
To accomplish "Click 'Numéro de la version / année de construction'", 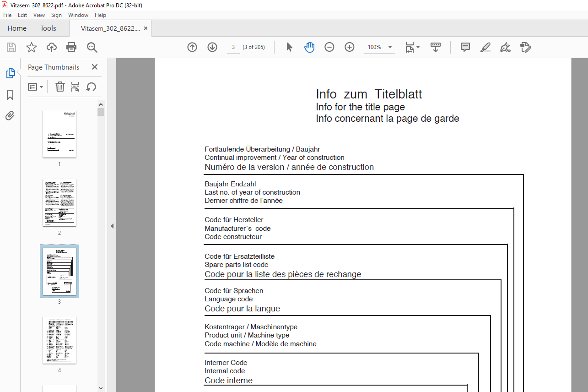I will pyautogui.click(x=289, y=167).
